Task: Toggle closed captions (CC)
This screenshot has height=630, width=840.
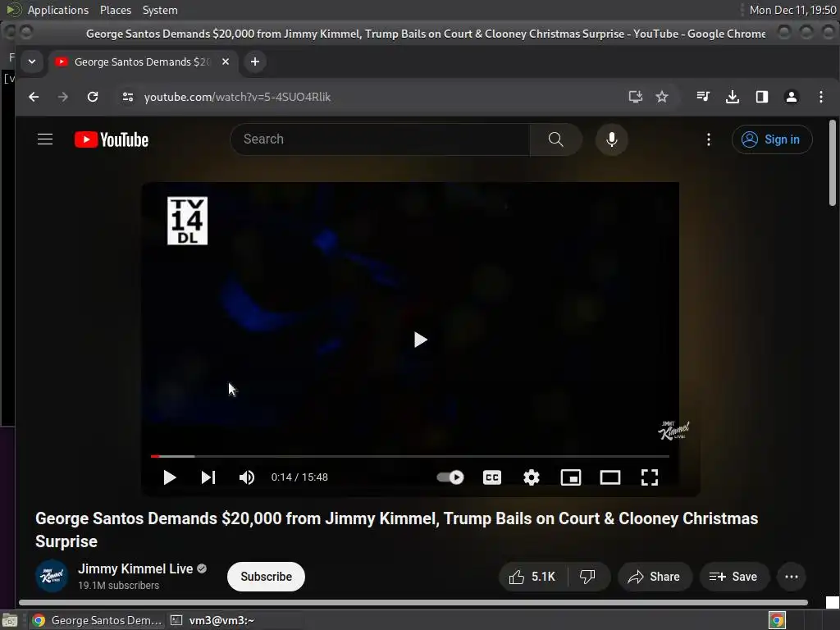Action: tap(492, 477)
